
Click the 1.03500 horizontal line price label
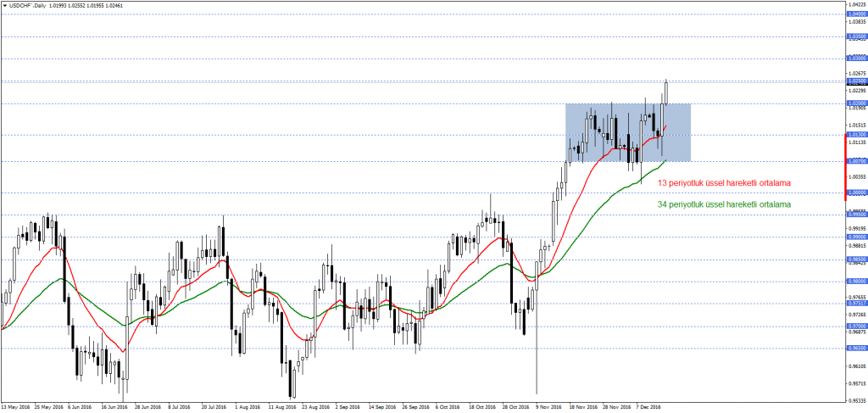click(857, 36)
